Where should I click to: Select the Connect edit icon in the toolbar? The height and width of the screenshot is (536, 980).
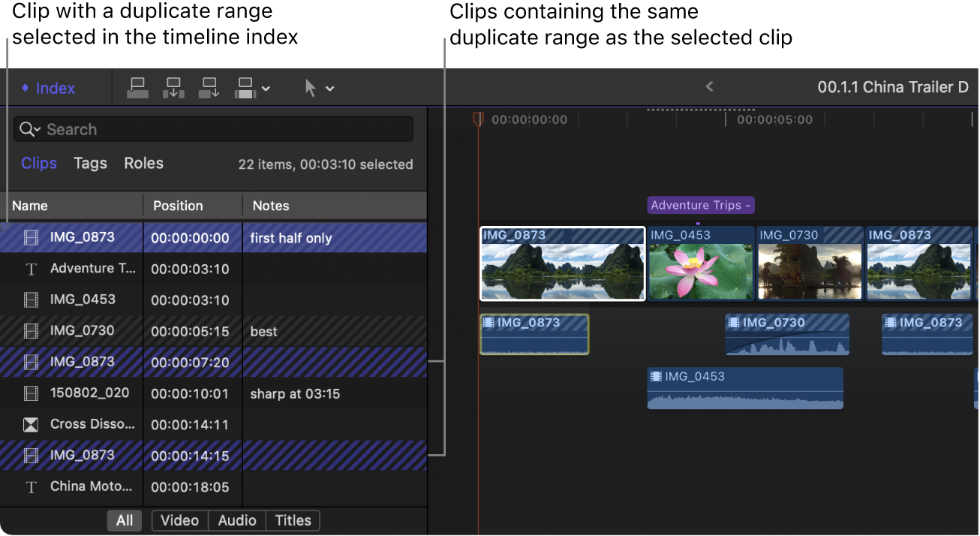click(x=137, y=87)
